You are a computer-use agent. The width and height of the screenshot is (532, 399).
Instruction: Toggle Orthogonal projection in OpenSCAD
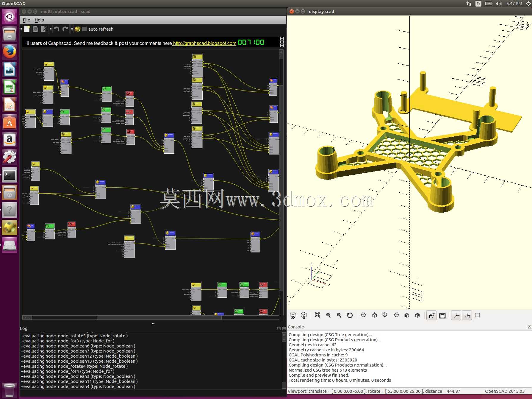tap(442, 316)
